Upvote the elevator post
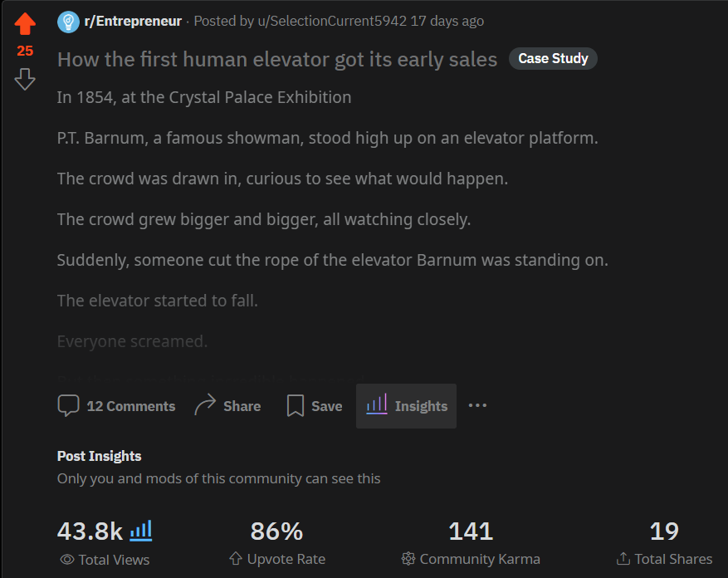728x578 pixels. click(x=25, y=23)
